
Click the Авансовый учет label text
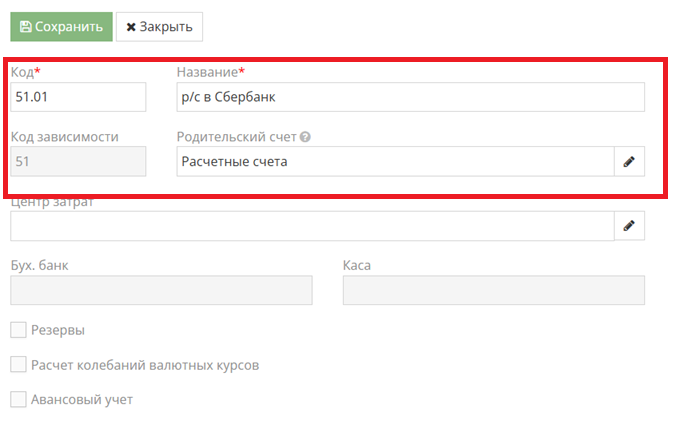point(82,400)
